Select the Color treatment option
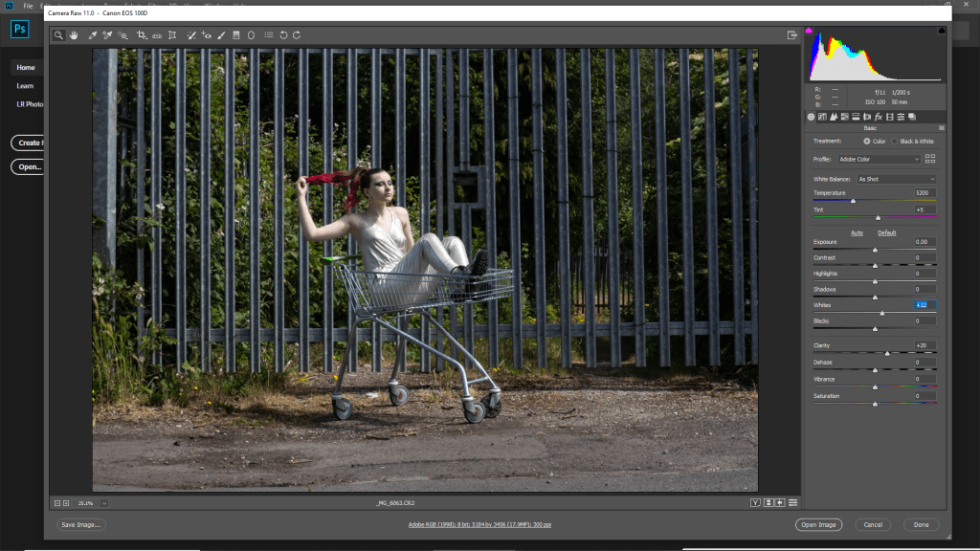980x551 pixels. [x=867, y=142]
